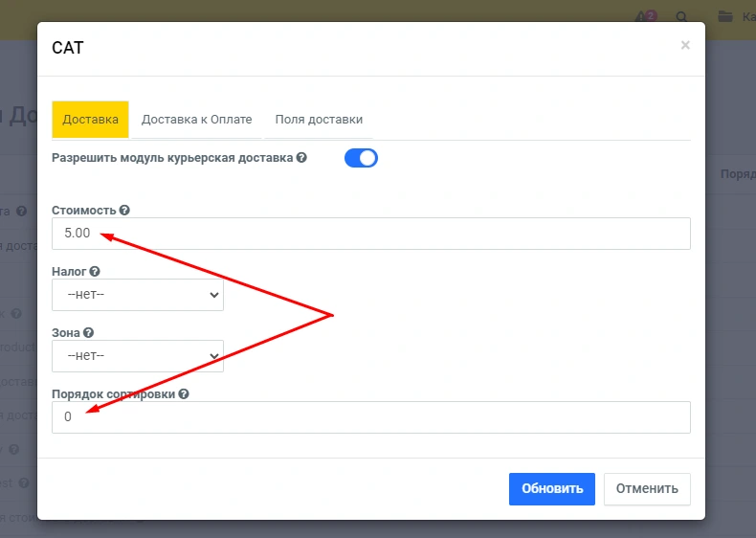Focus the Порядок сортировки input field
The height and width of the screenshot is (538, 756).
point(370,416)
